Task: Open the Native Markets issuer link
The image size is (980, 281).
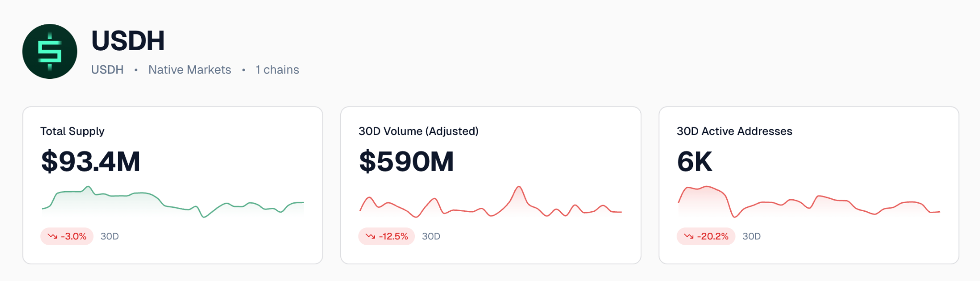Action: 189,70
